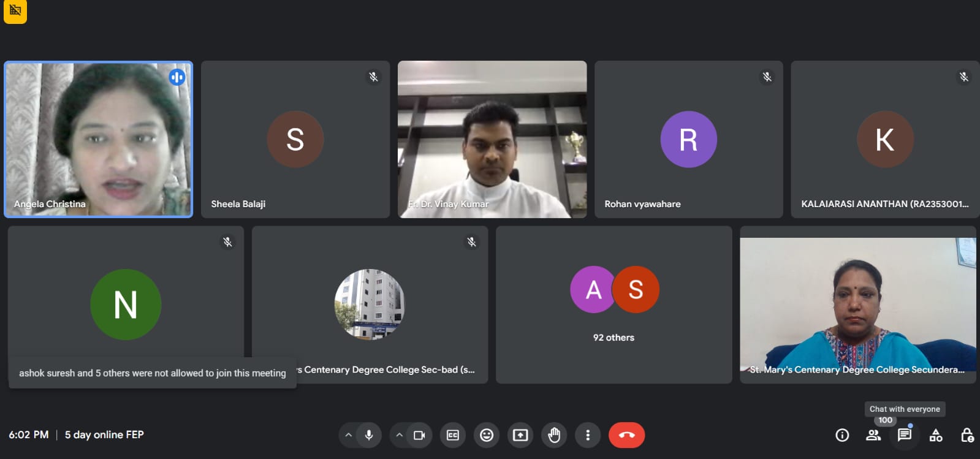Turn on closed captions
This screenshot has width=980, height=459.
(453, 435)
